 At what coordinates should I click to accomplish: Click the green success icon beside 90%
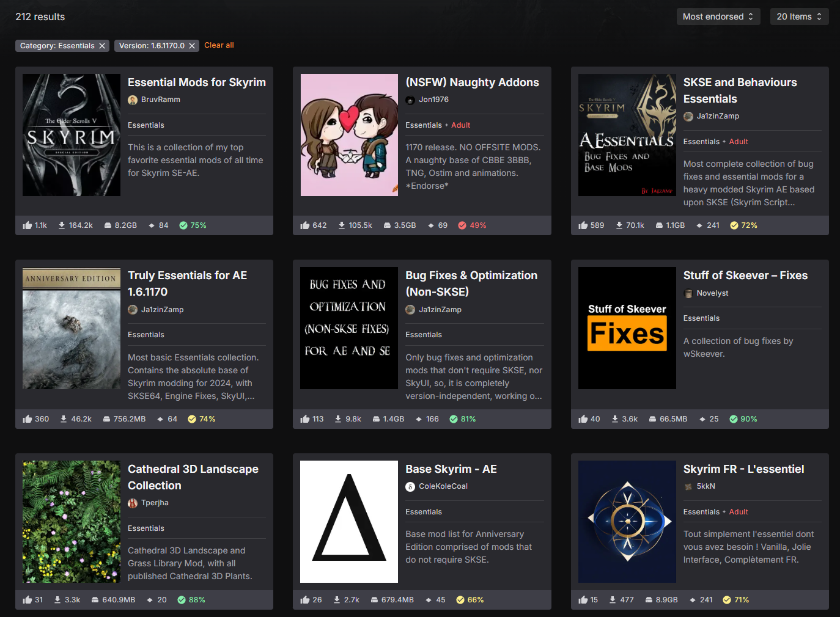pos(734,419)
